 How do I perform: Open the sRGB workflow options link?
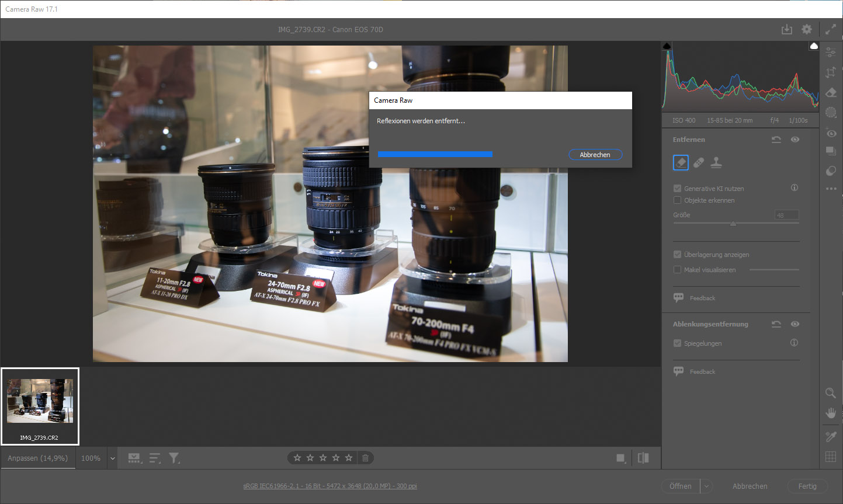click(x=330, y=486)
